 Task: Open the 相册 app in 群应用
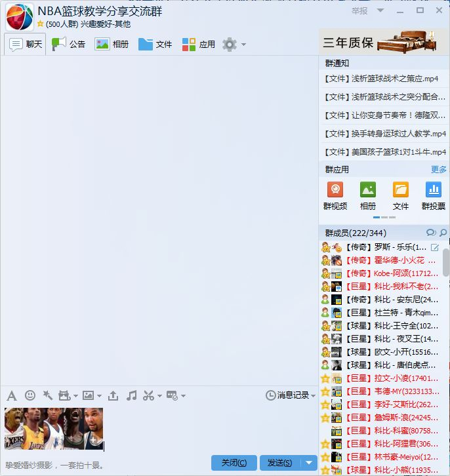tap(368, 196)
